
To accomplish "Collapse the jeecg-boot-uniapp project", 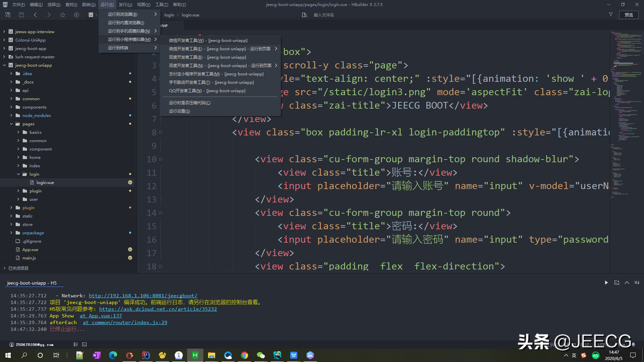I will click(x=4, y=65).
